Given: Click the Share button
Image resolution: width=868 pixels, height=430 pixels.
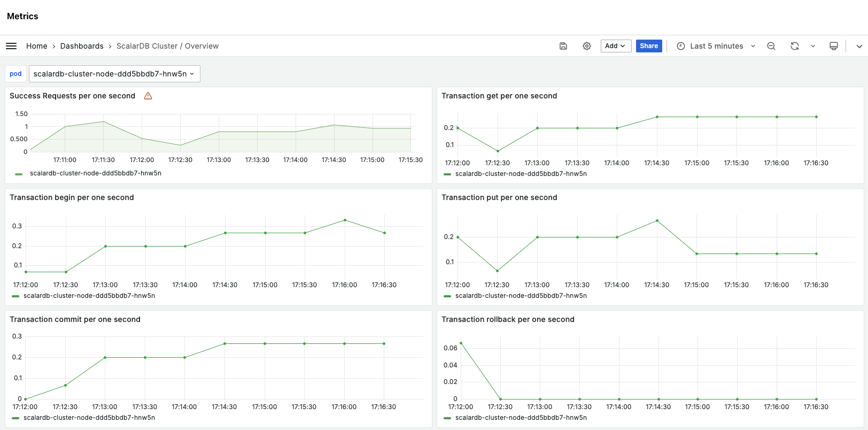Looking at the screenshot, I should pos(649,46).
